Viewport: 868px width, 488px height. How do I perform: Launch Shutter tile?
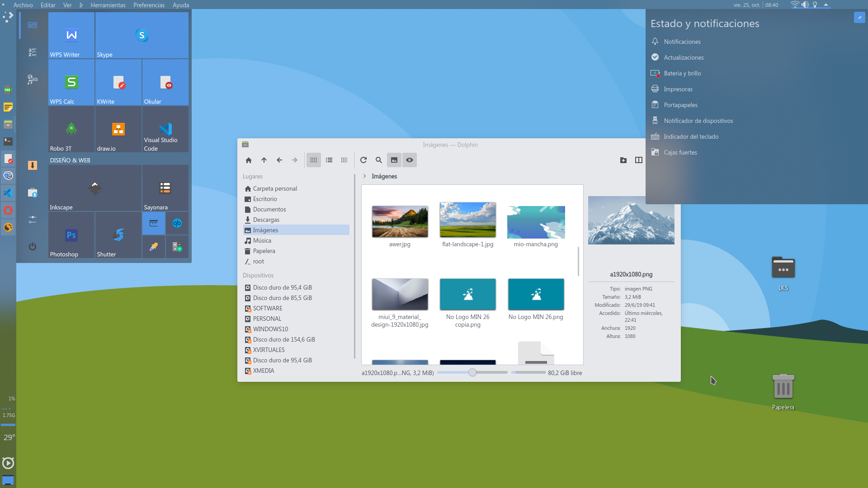118,235
